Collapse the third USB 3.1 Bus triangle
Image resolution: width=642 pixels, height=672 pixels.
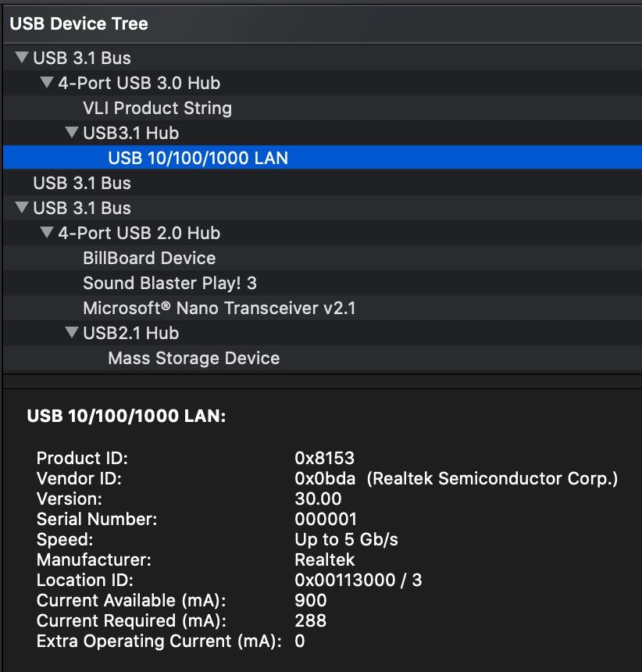(x=22, y=208)
